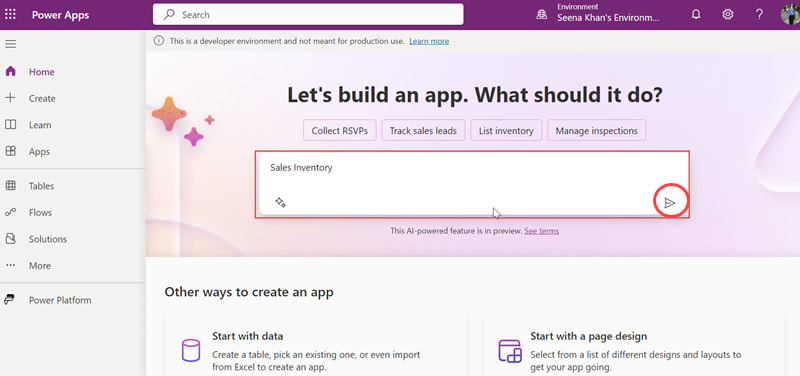800x376 pixels.
Task: Click the More ellipsis icon
Action: pyautogui.click(x=10, y=265)
